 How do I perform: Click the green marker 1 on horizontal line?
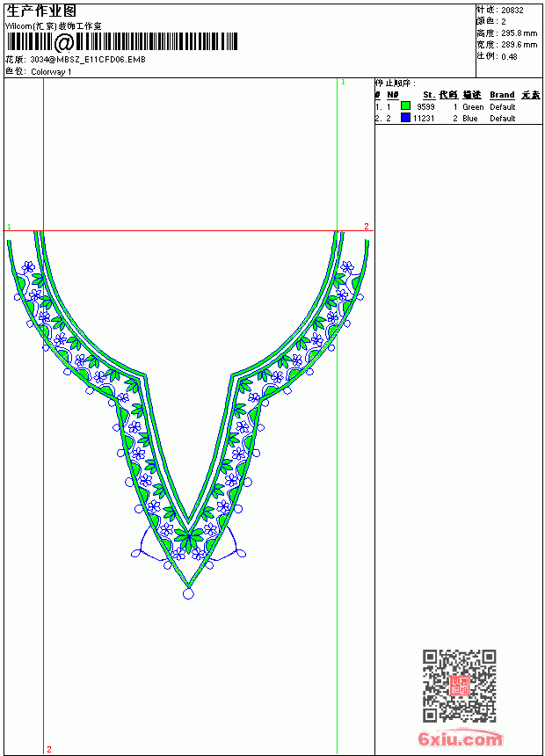point(9,227)
